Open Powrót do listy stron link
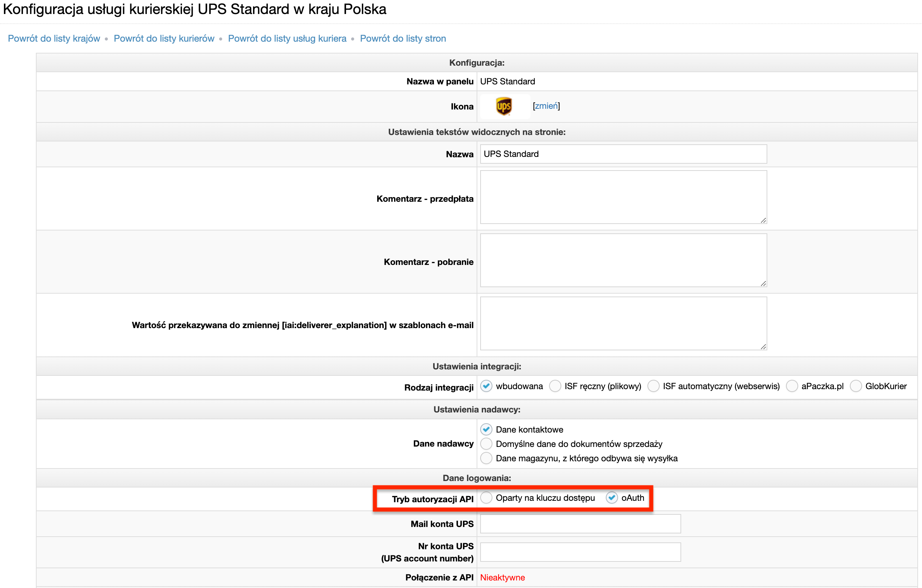 pyautogui.click(x=403, y=38)
